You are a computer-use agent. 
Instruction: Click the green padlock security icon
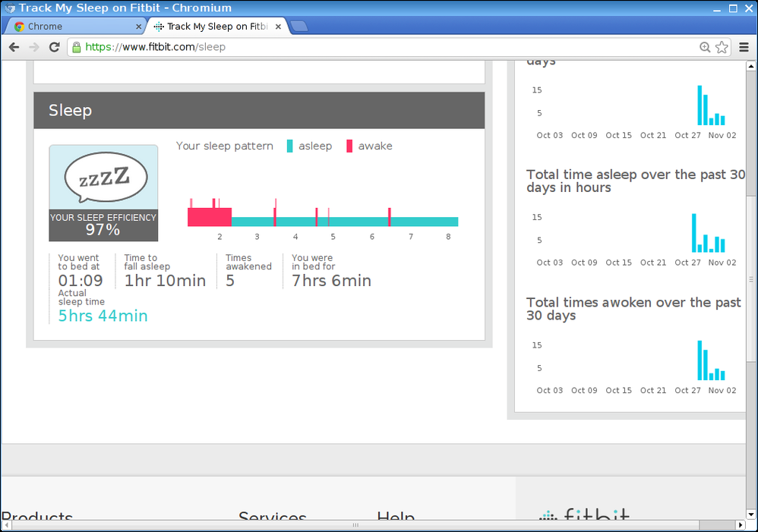[x=76, y=47]
